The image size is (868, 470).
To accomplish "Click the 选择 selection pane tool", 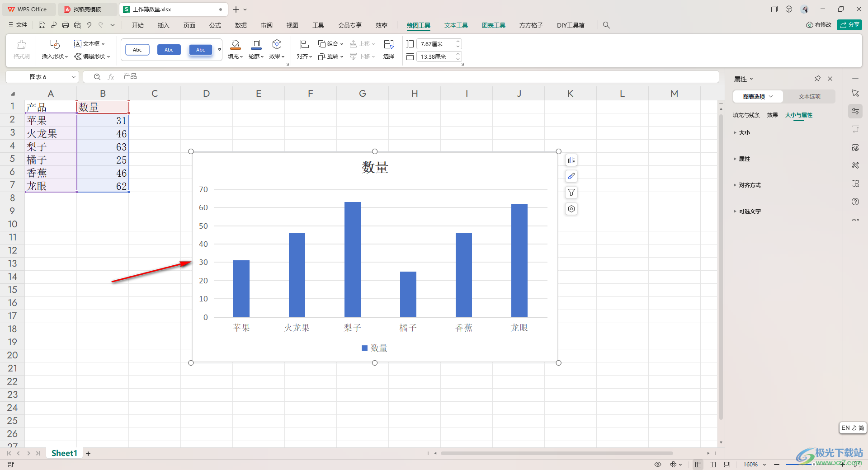I will click(389, 49).
